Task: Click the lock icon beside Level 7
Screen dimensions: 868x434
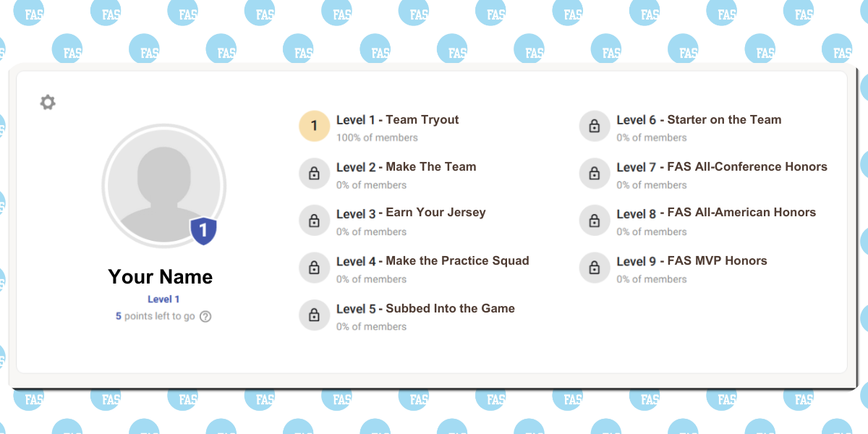Action: pyautogui.click(x=595, y=174)
